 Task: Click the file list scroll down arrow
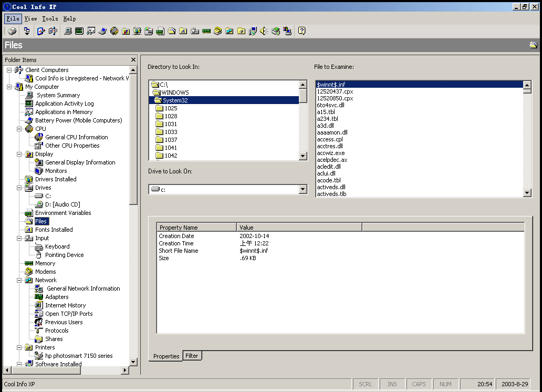point(527,193)
